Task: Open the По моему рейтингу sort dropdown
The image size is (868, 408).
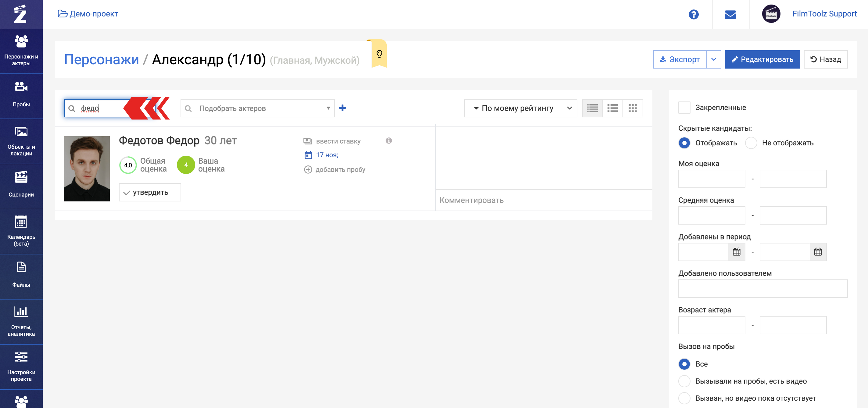Action: coord(520,108)
